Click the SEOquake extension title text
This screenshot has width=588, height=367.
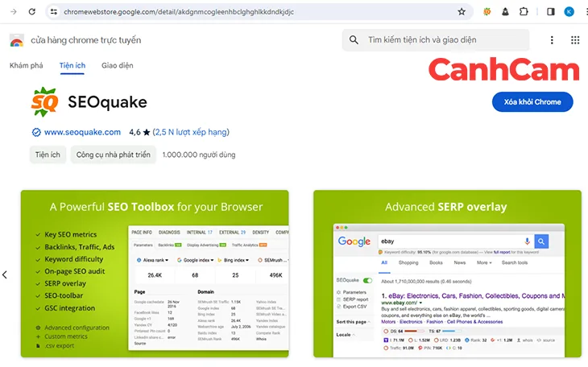tap(108, 102)
